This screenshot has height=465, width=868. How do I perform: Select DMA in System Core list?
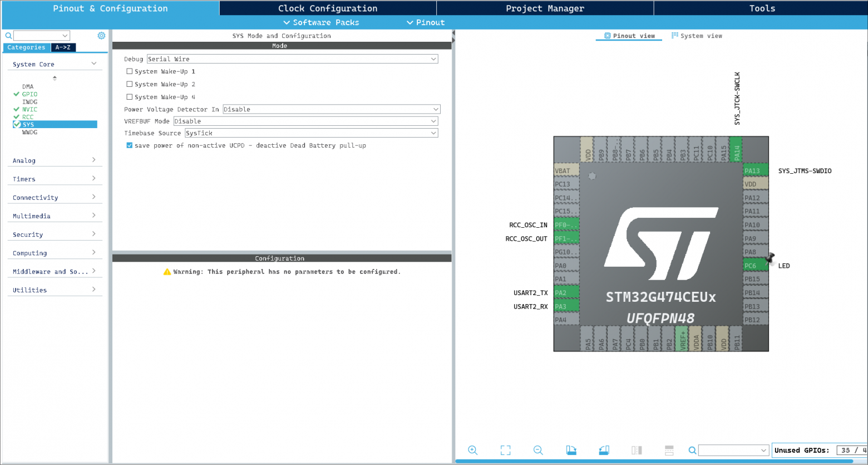pyautogui.click(x=28, y=87)
